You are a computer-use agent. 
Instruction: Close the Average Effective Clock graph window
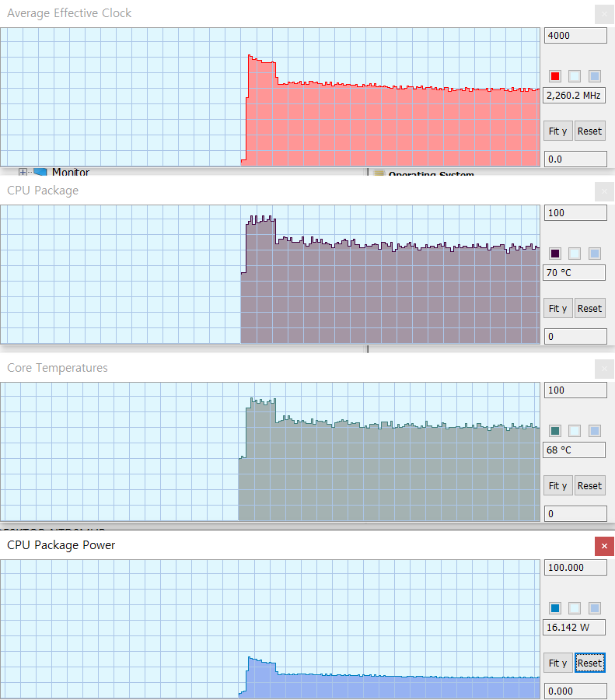pos(604,14)
